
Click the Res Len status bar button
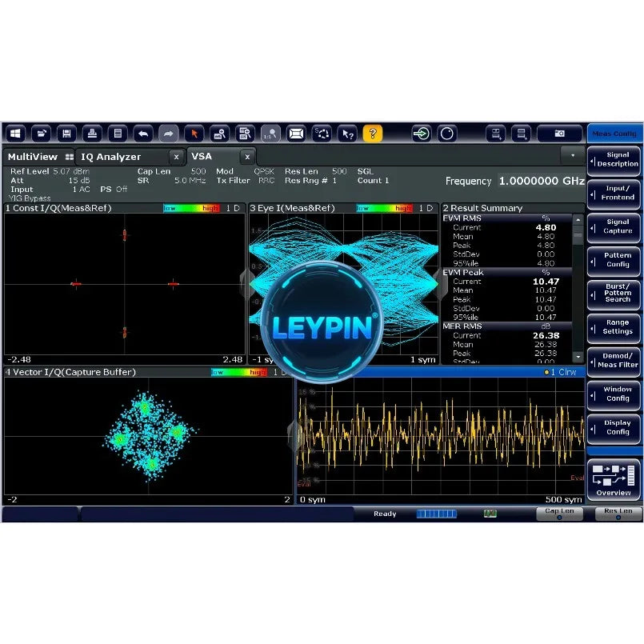(x=618, y=514)
